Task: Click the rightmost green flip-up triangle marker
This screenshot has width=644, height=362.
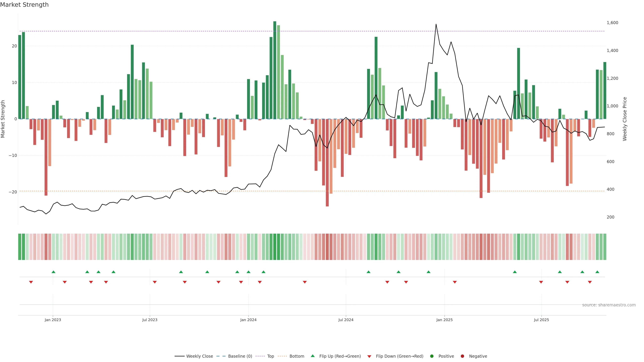Action: 597,272
